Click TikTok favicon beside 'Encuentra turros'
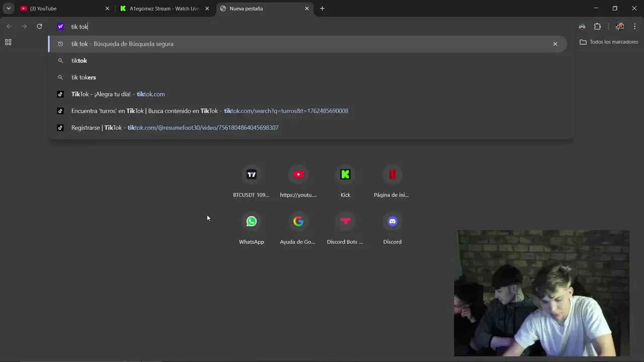This screenshot has height=362, width=644. pos(60,111)
